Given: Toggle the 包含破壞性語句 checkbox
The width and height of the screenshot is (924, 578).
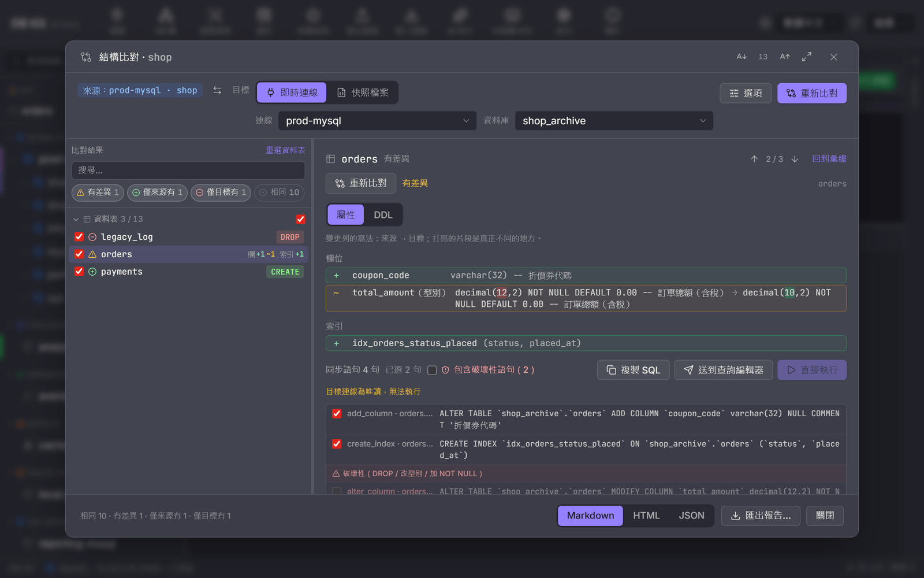Looking at the screenshot, I should point(432,370).
